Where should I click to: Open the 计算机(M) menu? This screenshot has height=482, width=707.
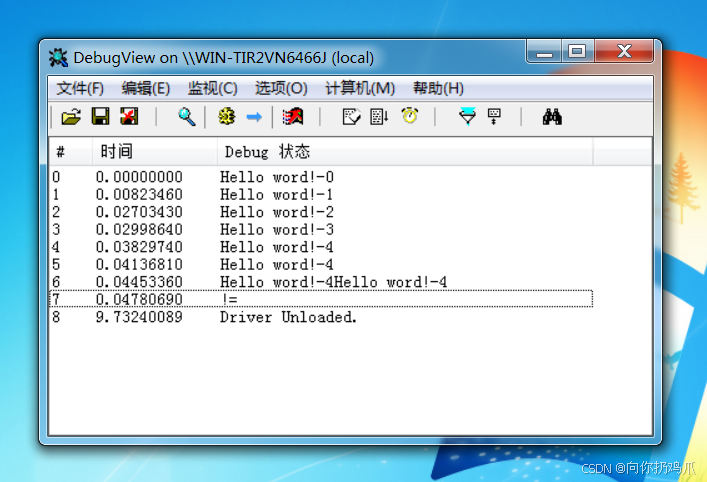tap(360, 88)
